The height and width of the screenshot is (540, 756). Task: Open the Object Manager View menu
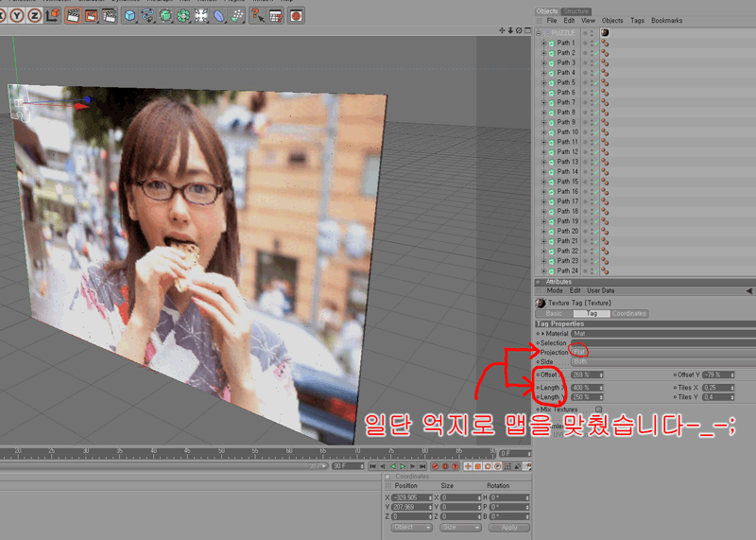pyautogui.click(x=588, y=20)
